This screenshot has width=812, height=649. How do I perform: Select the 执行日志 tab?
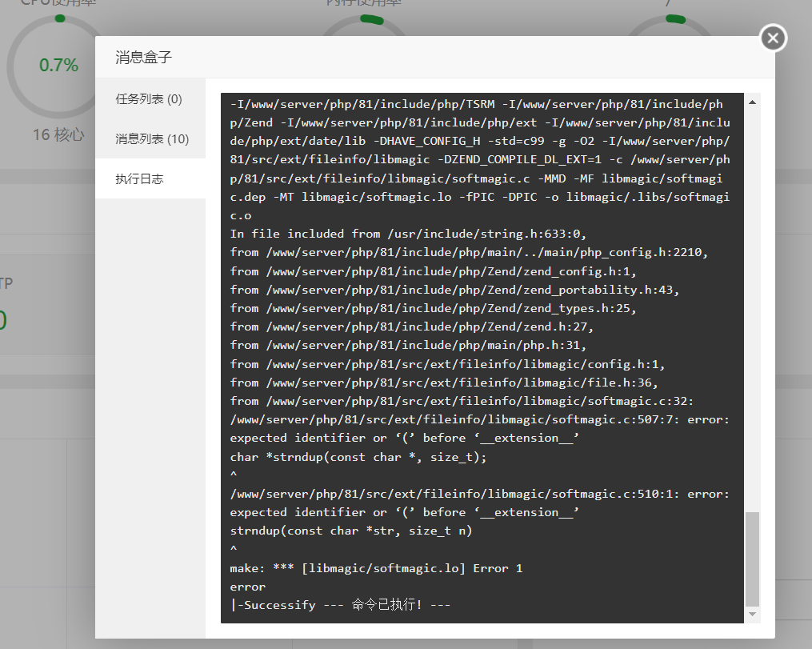(150, 178)
